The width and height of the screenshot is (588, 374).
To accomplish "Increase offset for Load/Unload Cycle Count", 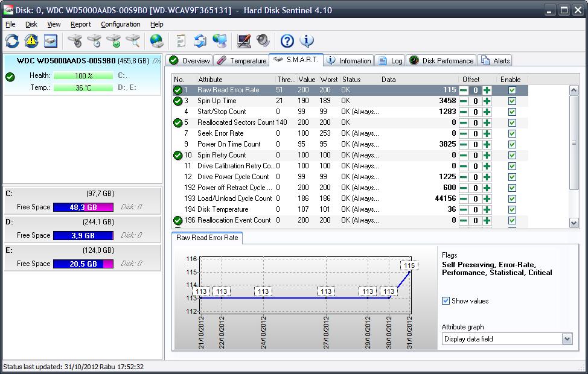I will tap(487, 198).
